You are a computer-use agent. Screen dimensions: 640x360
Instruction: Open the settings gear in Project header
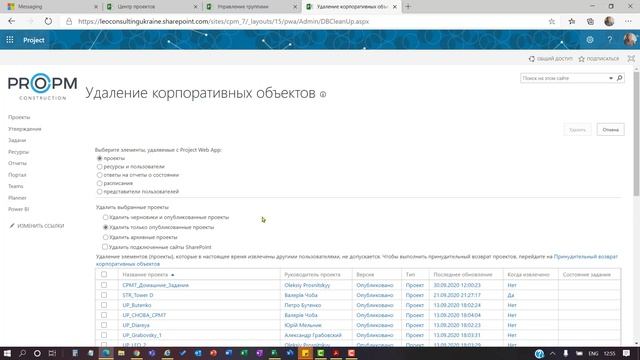pyautogui.click(x=589, y=40)
